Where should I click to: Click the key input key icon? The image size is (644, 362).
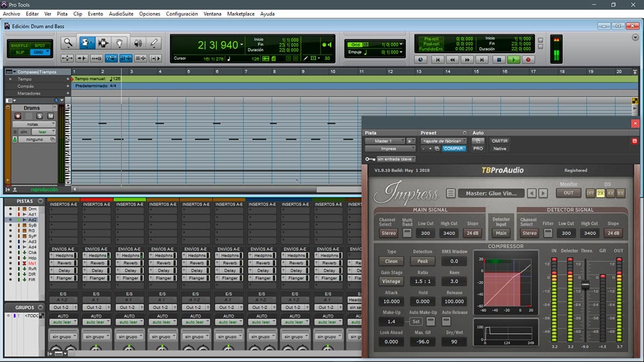point(370,159)
